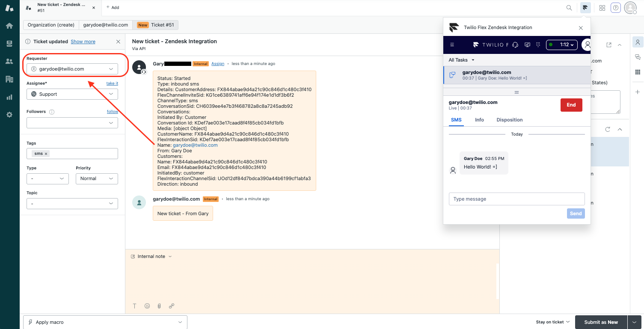
Task: Toggle the Twilio Flex app icon in the top bar
Action: (585, 8)
